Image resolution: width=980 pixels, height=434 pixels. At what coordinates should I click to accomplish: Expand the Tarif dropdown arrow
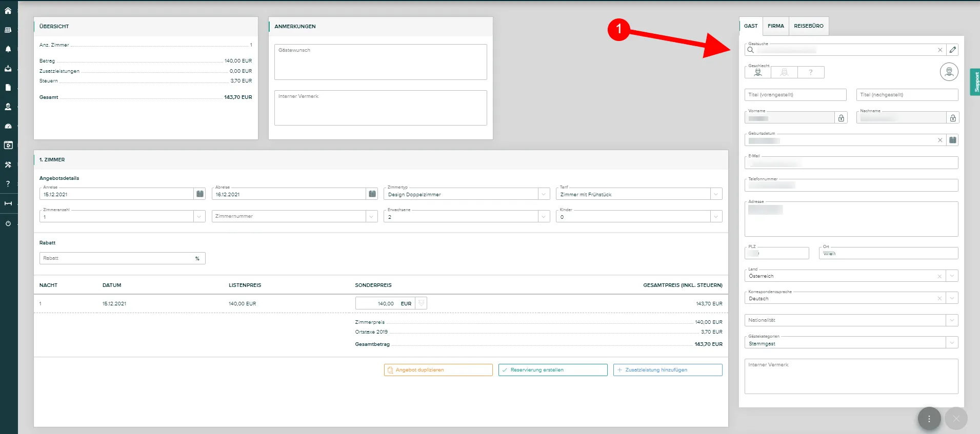click(716, 194)
